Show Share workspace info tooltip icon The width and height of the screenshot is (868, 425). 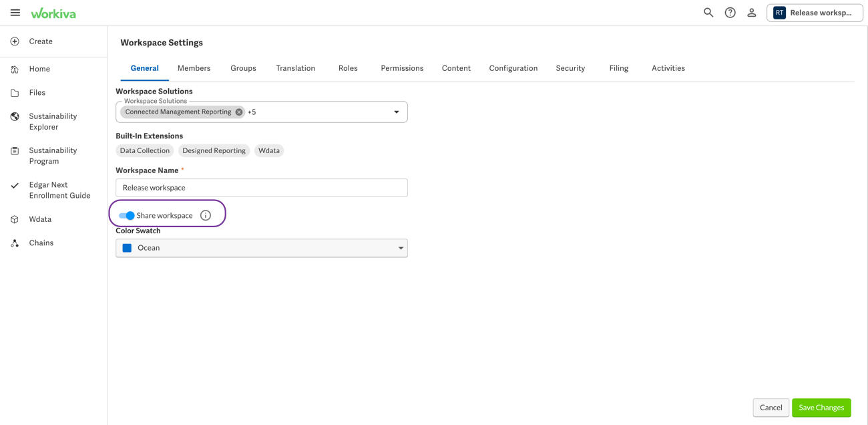[x=206, y=215]
